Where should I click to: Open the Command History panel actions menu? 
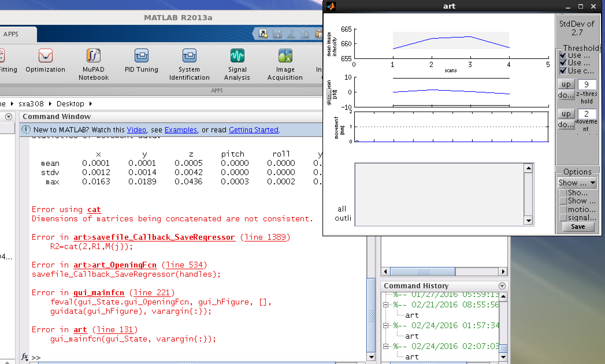click(x=502, y=286)
